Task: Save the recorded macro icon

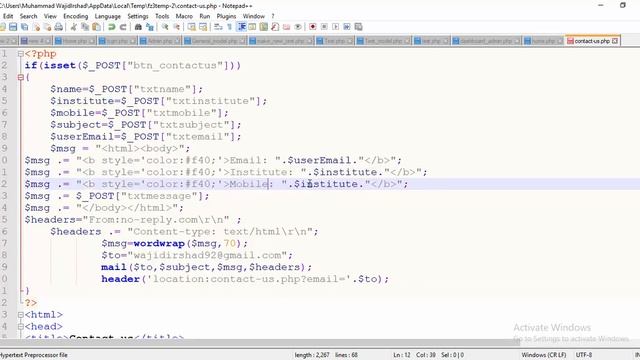Action: tap(358, 27)
